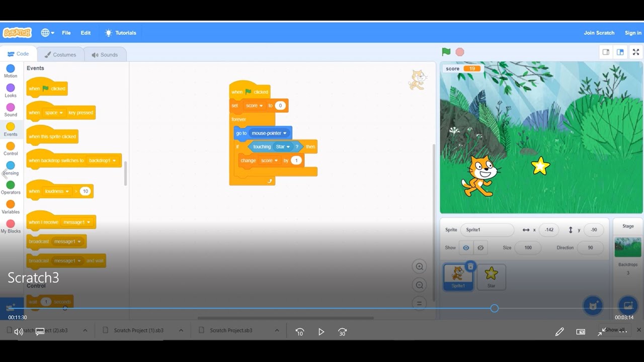
Task: Select the Looks block category
Action: [x=11, y=90]
